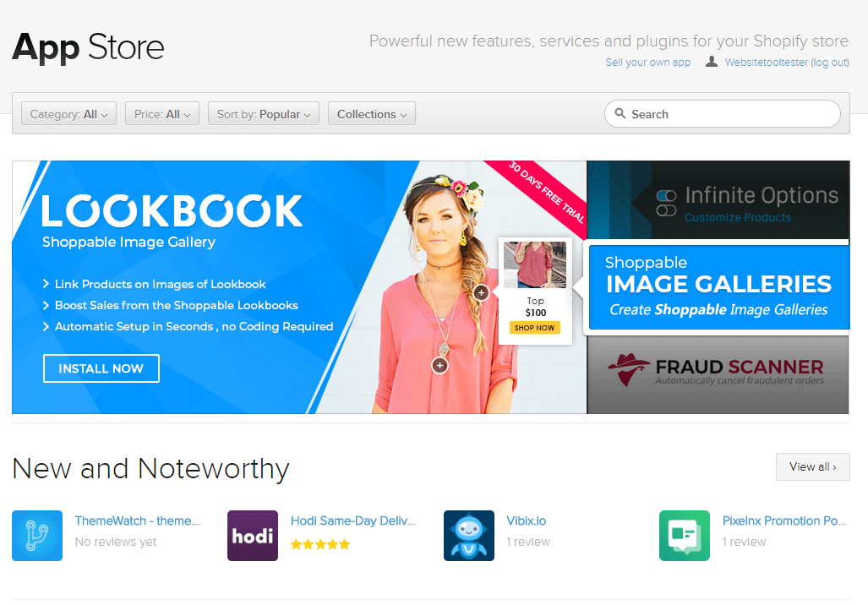Click the yellow SHOP NOW button
Screen dimensions: 868x605
point(535,328)
